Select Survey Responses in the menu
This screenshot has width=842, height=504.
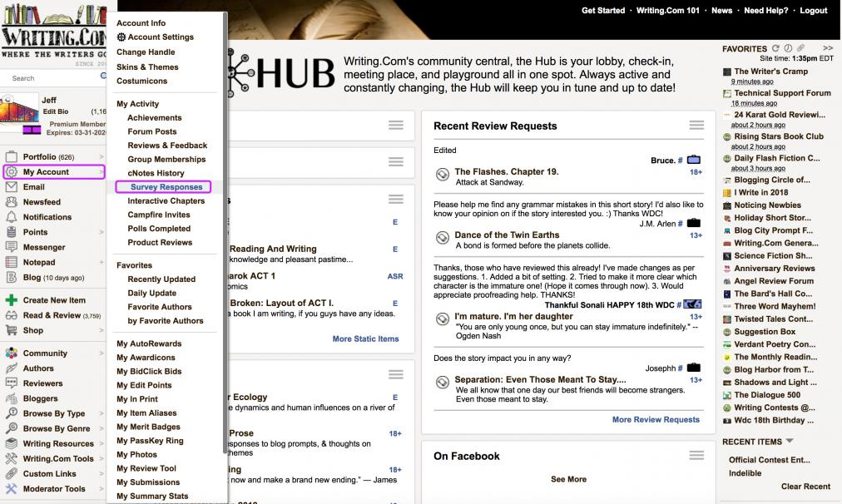click(166, 187)
